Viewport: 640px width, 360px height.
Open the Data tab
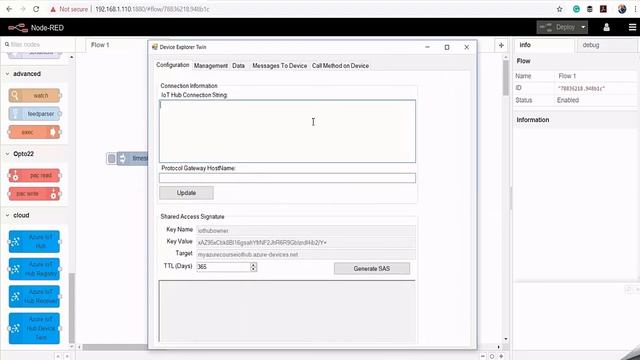coord(238,66)
